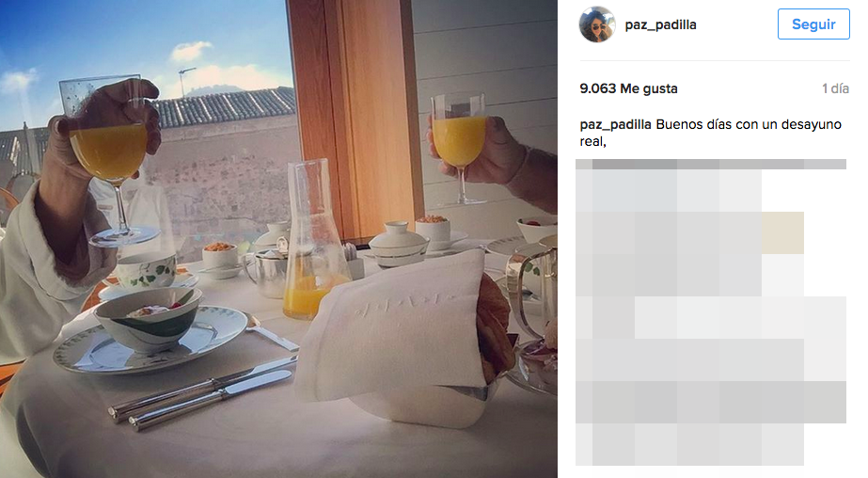Click the paz_padilla username in the header
This screenshot has width=868, height=478.
point(660,24)
